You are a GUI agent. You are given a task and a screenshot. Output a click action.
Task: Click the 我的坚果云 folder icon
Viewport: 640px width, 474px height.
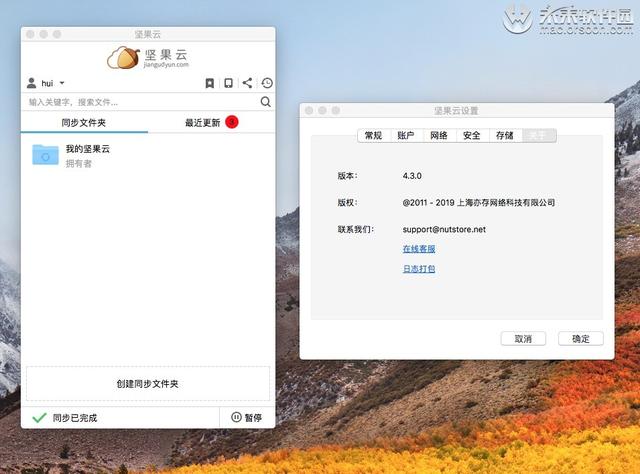tap(45, 155)
